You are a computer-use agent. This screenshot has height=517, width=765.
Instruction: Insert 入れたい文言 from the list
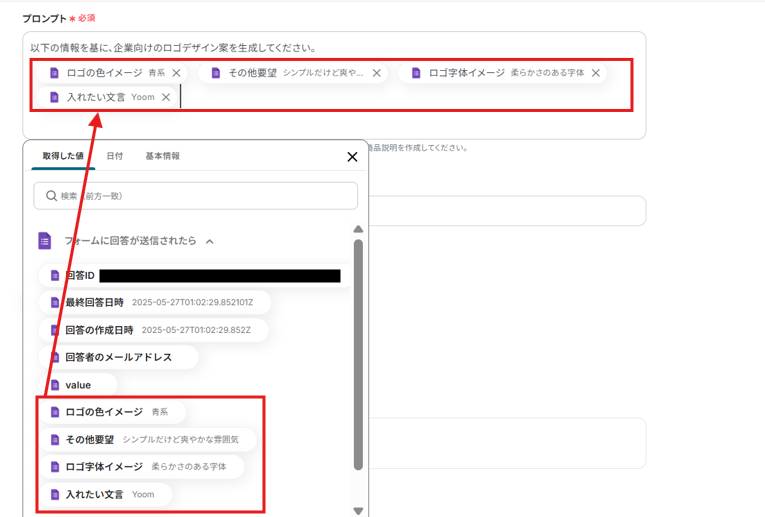pyautogui.click(x=105, y=494)
